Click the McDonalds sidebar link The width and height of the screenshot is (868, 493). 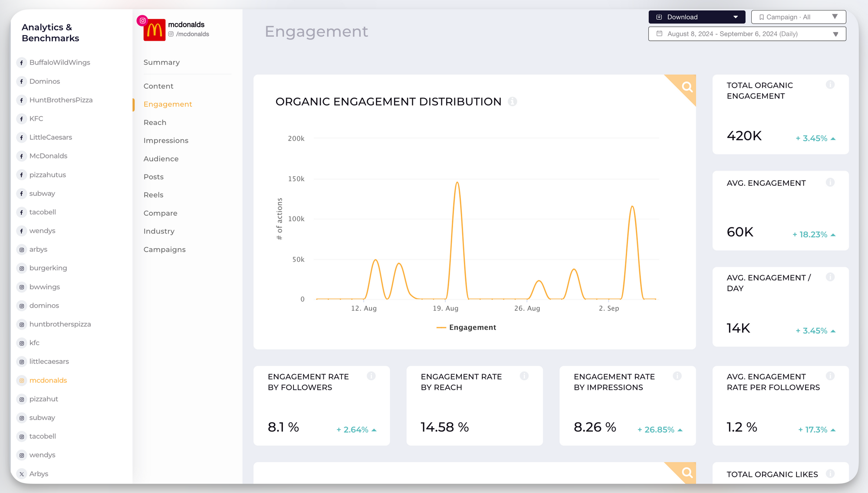click(x=48, y=156)
